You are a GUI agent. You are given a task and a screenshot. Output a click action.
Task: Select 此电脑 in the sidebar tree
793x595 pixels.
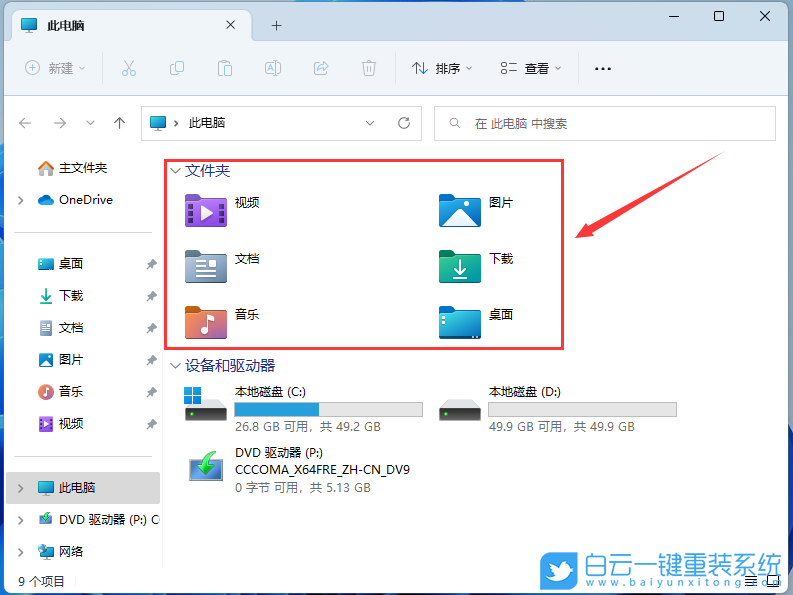83,488
